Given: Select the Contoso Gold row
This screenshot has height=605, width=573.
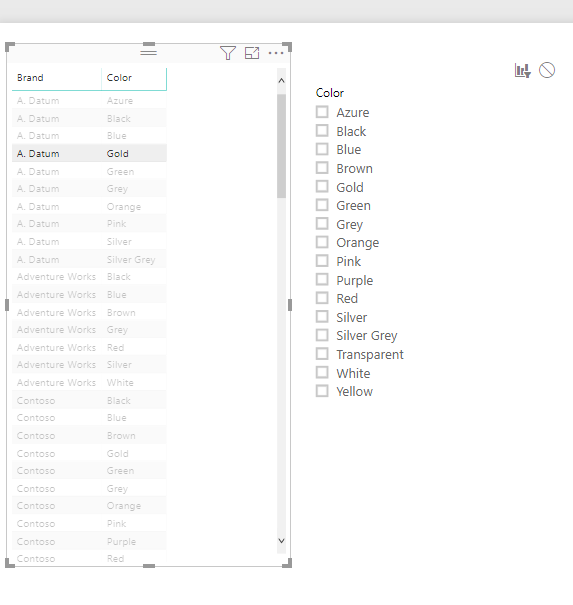Looking at the screenshot, I should coord(90,454).
